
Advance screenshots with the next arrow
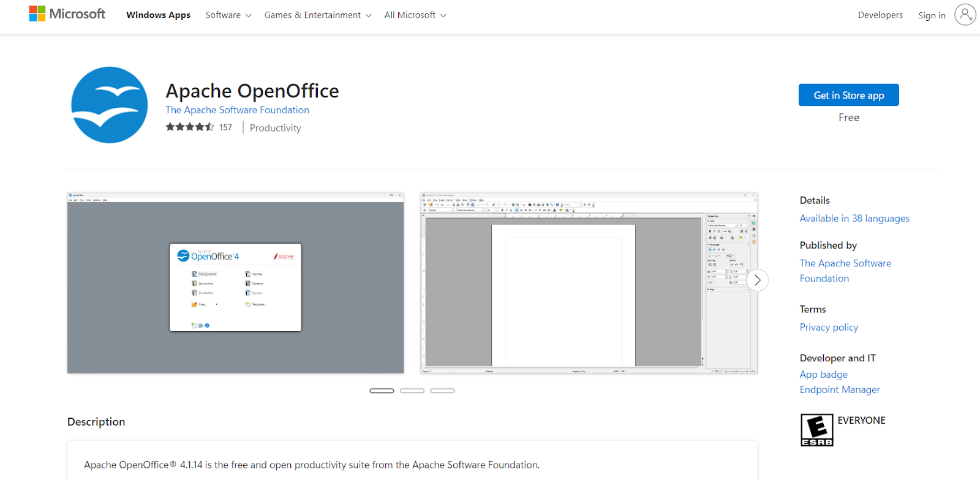coord(757,280)
